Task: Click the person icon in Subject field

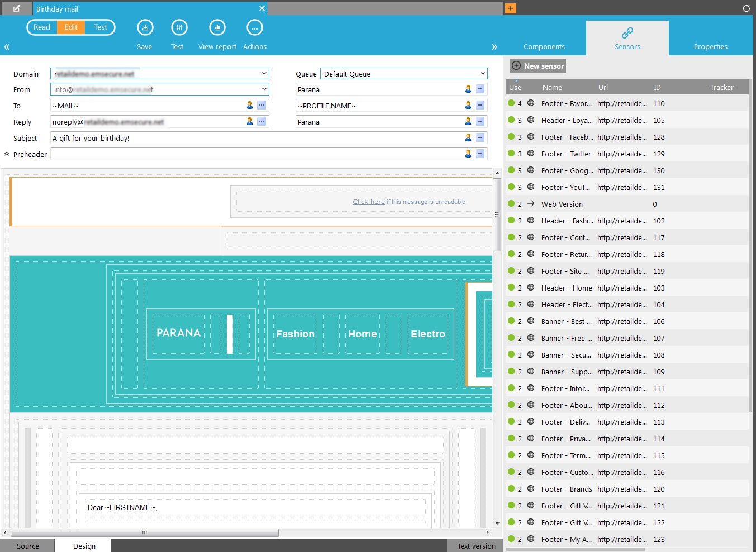Action: 468,137
